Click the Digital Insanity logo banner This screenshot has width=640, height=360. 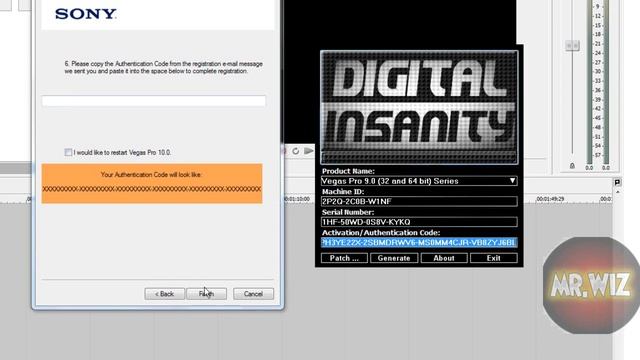(x=419, y=107)
